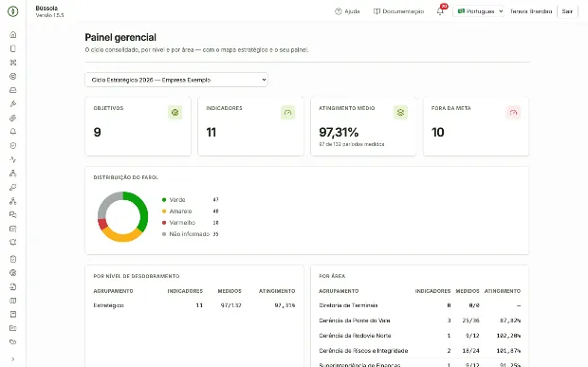Expand the sidebar with bottom chevron
Viewport: 588px width, 367px height.
12,359
